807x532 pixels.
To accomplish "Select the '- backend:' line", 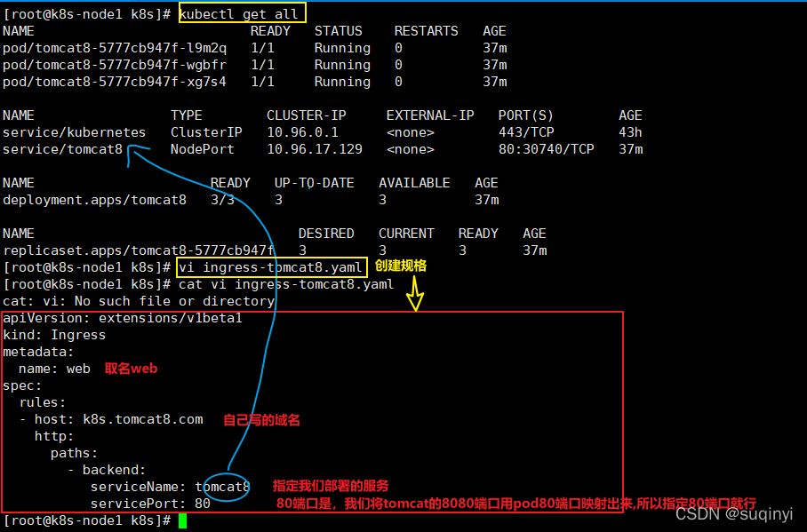I will click(x=107, y=470).
